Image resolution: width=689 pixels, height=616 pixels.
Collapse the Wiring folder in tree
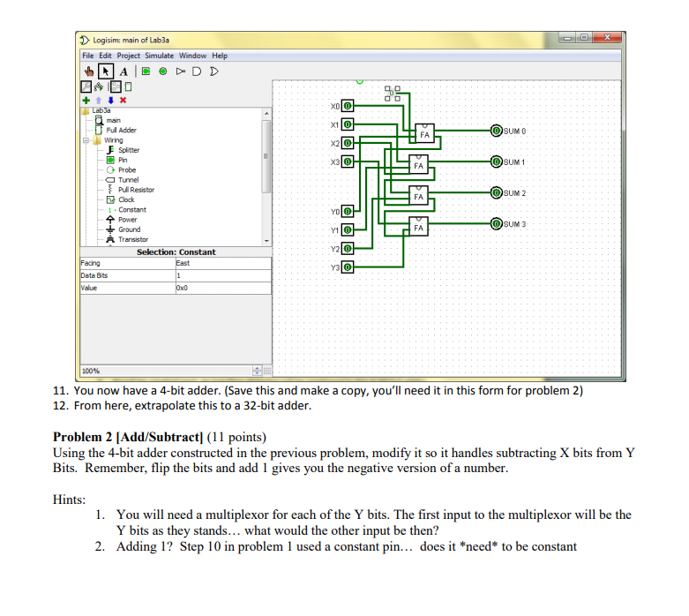pyautogui.click(x=86, y=139)
